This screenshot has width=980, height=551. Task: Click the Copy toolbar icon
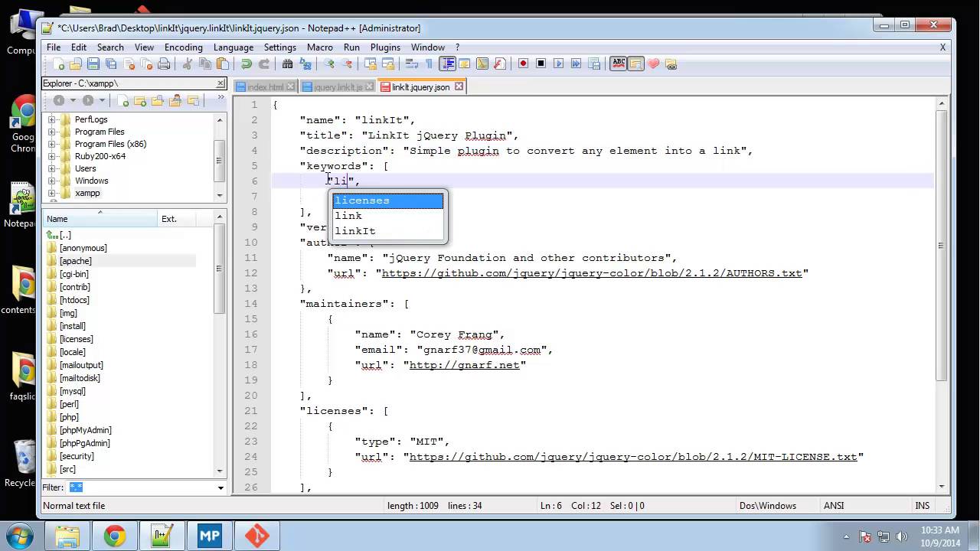205,64
